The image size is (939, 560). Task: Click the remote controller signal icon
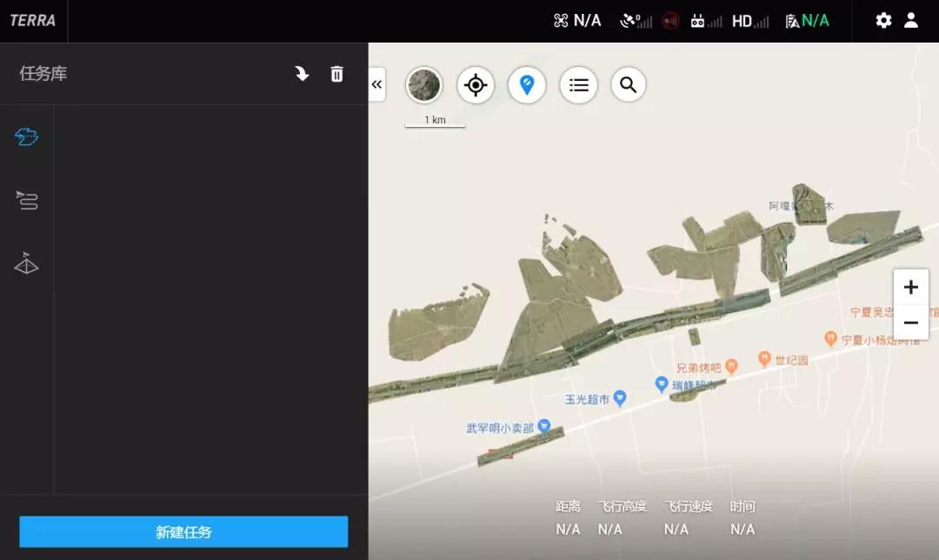pyautogui.click(x=706, y=21)
